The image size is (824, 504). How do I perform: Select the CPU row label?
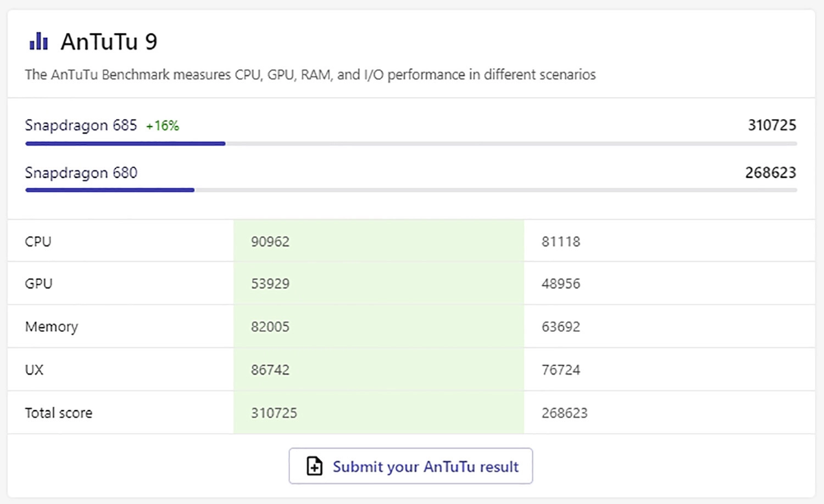point(38,242)
